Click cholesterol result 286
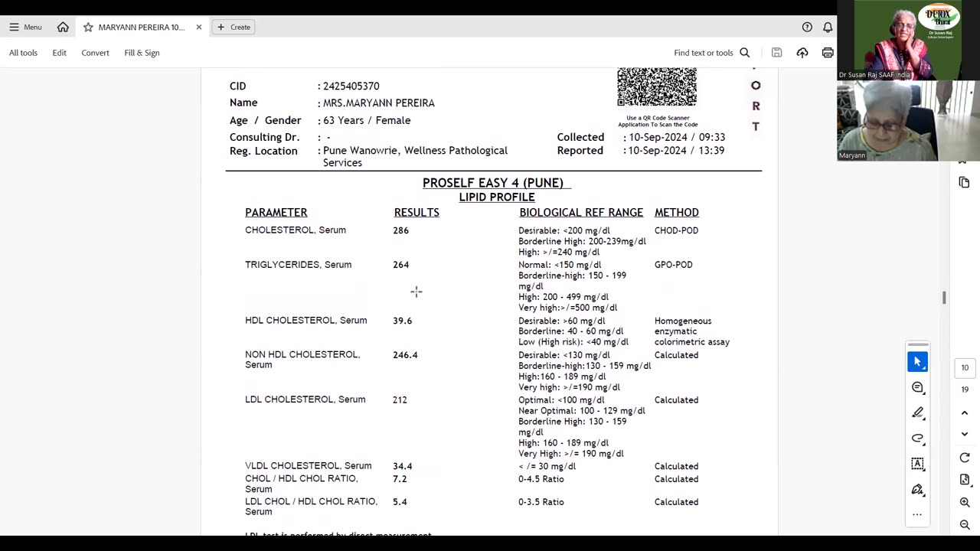The width and height of the screenshot is (980, 551). (x=401, y=230)
